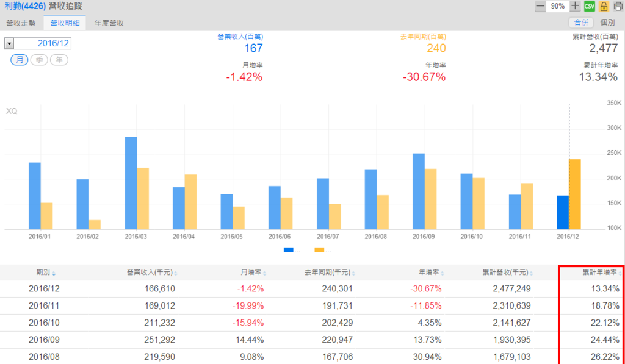The height and width of the screenshot is (364, 625).
Task: Sort table by 營業收入(千元) column
Action: coord(152,273)
